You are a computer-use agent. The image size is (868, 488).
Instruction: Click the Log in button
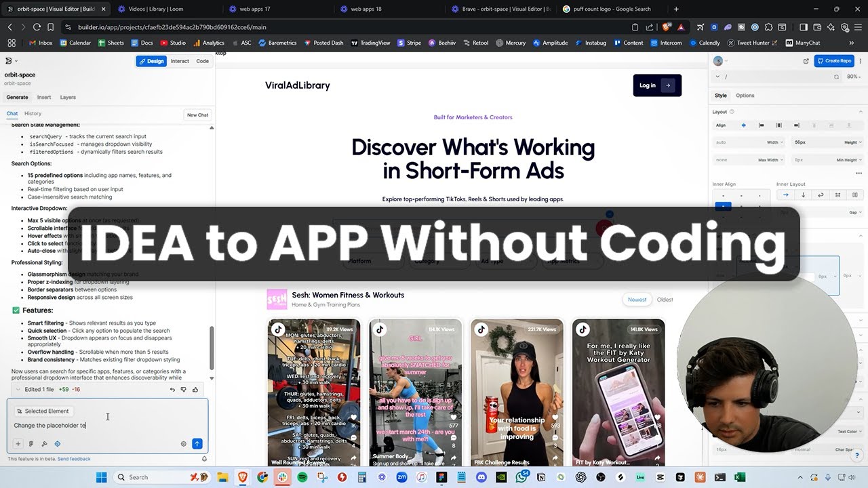coord(657,85)
